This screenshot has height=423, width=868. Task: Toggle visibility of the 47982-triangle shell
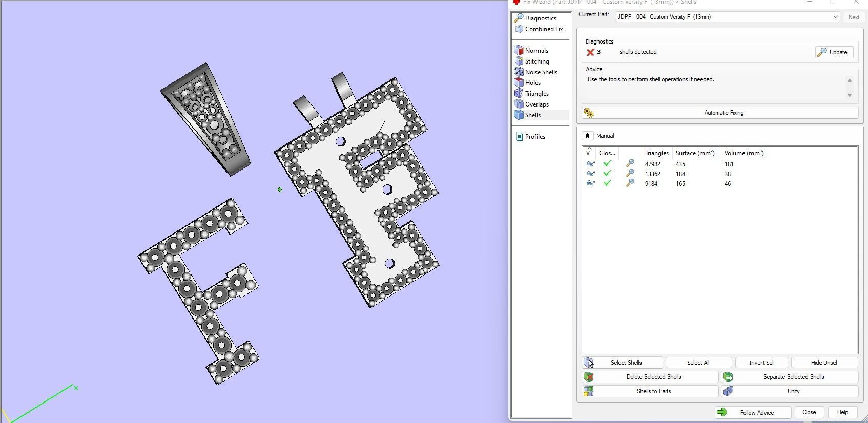click(x=590, y=164)
